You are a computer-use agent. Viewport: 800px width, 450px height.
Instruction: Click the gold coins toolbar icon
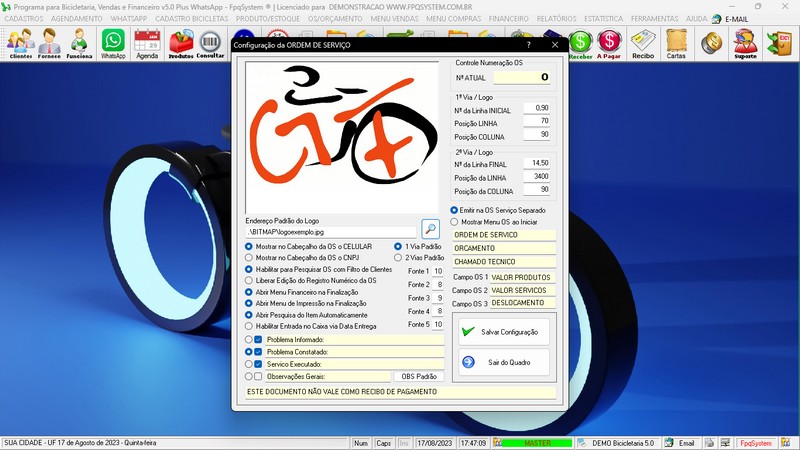click(711, 43)
